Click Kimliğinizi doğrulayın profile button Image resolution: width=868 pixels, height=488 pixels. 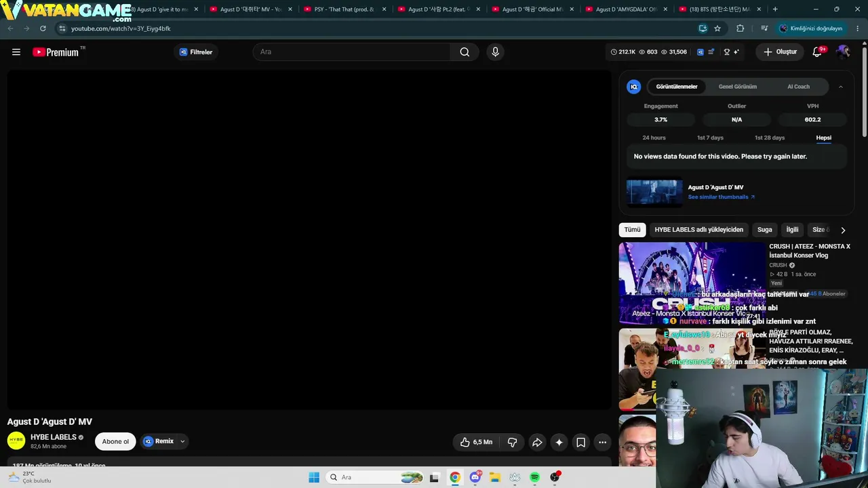811,28
